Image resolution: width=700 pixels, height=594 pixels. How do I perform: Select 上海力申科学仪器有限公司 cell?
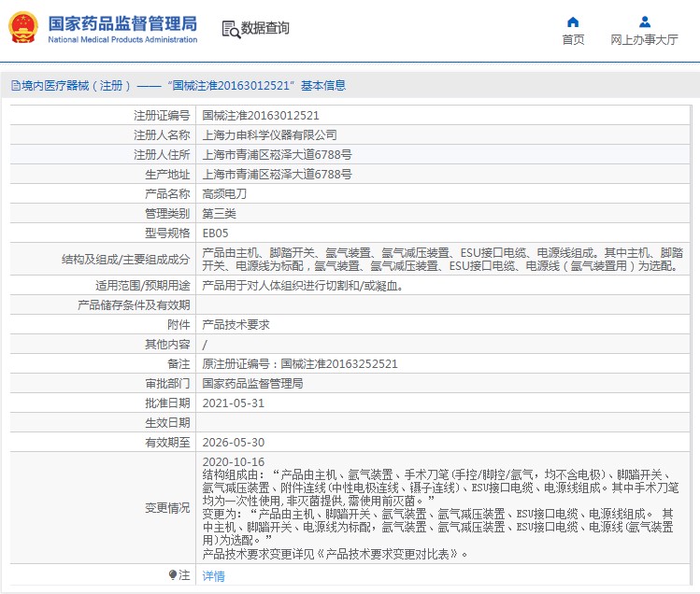coord(270,135)
